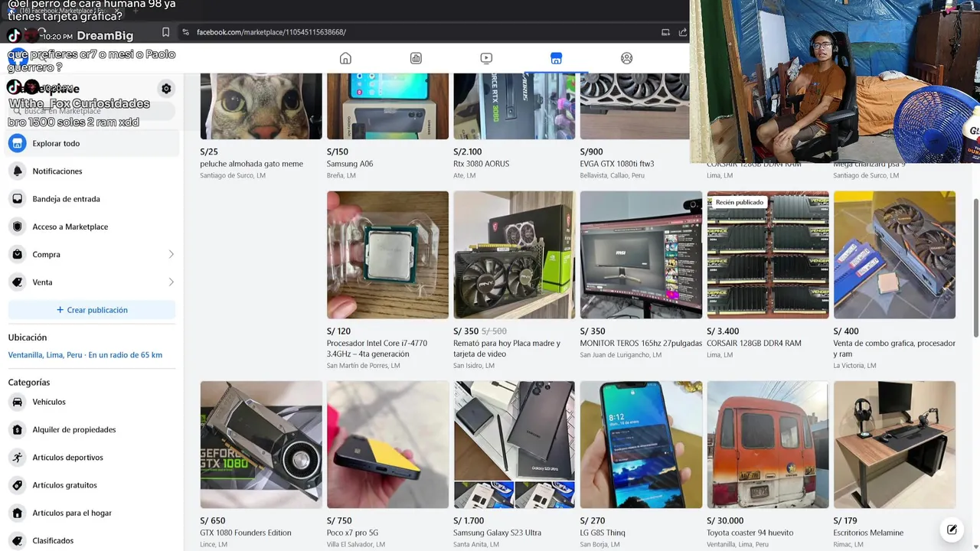This screenshot has height=551, width=980.
Task: Click the Venta tag icon
Action: click(x=17, y=282)
